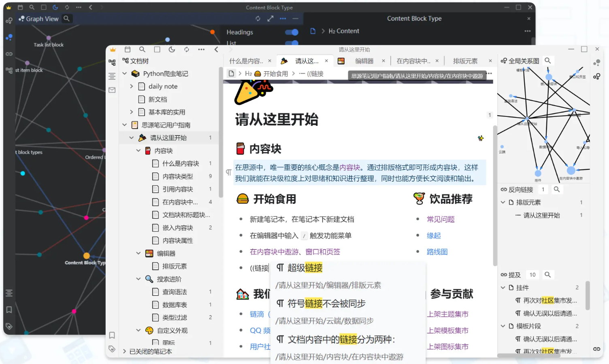The image size is (609, 364).
Task: Click the search icon in the 全局关系图 panel
Action: click(548, 60)
